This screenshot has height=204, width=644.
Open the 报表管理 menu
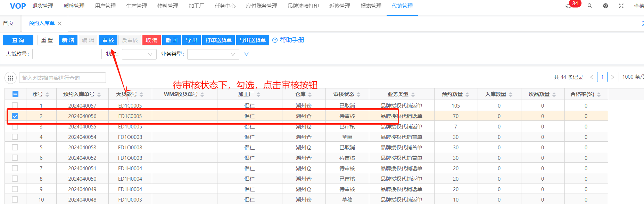(x=371, y=6)
